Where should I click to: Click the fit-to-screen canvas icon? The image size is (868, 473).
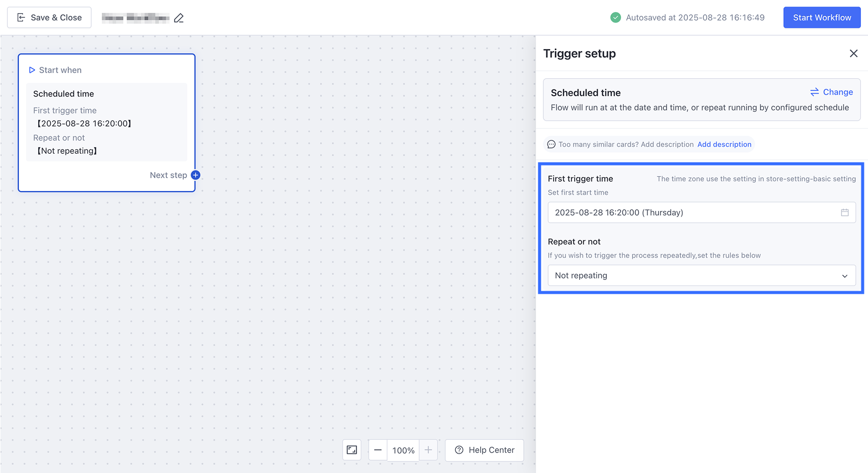[352, 450]
